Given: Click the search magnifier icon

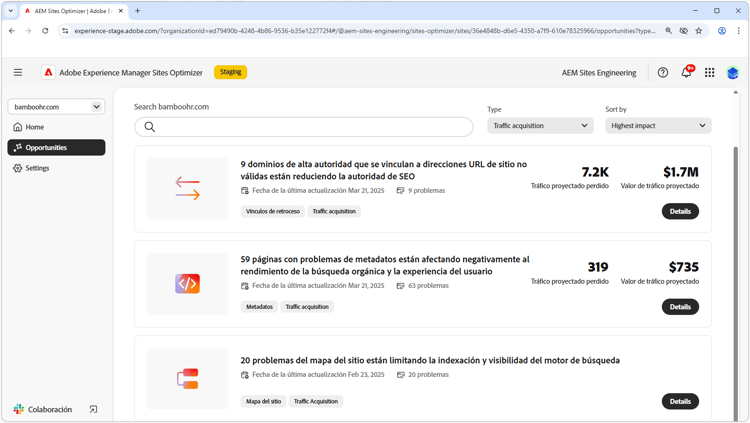Looking at the screenshot, I should pyautogui.click(x=150, y=127).
